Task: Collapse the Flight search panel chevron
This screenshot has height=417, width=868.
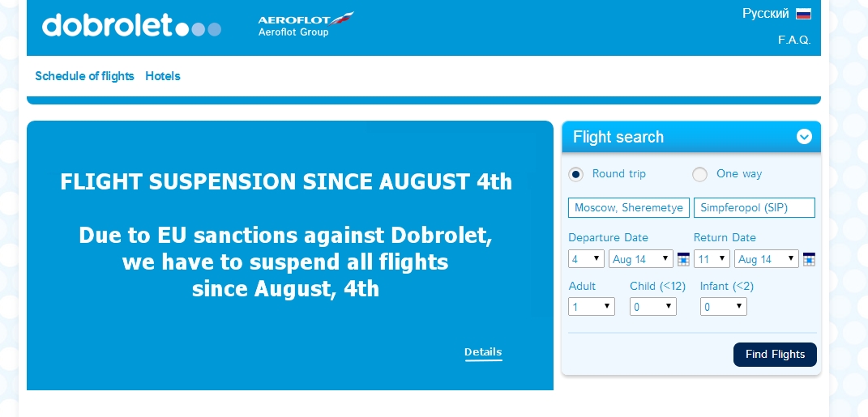Action: 804,137
